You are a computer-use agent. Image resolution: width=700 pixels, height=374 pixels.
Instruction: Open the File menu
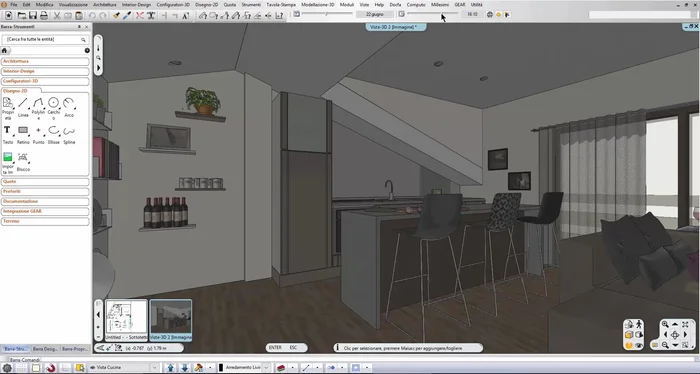point(14,4)
